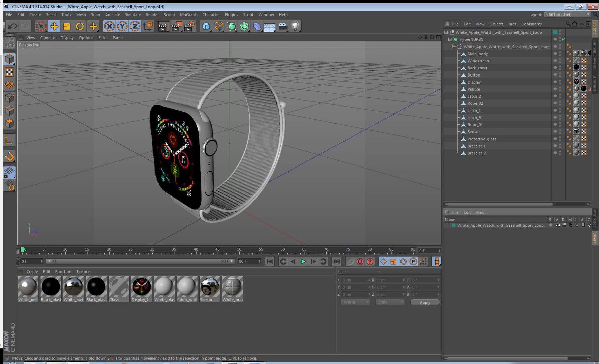Viewport: 599px width, 364px height.
Task: Toggle Y axis lock
Action: [x=122, y=26]
